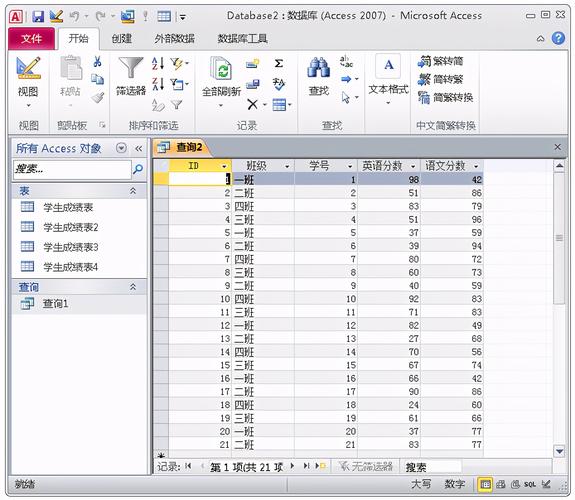
Task: Click new blank record button in navigator
Action: 321,466
